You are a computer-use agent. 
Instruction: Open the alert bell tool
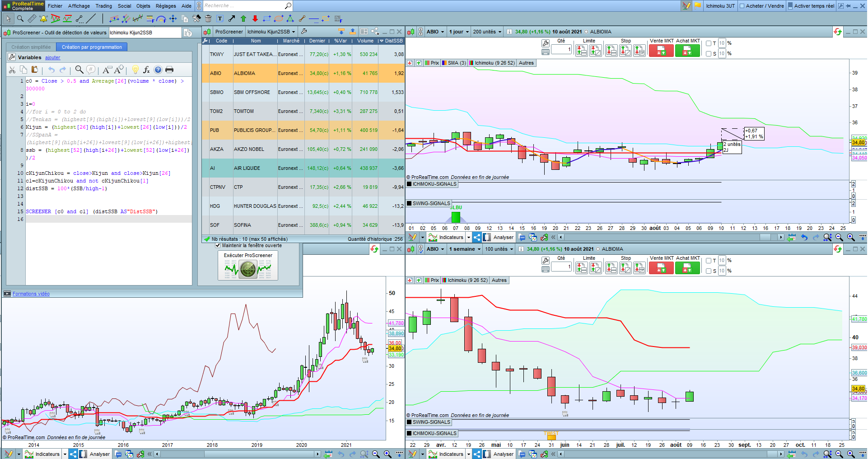point(43,19)
